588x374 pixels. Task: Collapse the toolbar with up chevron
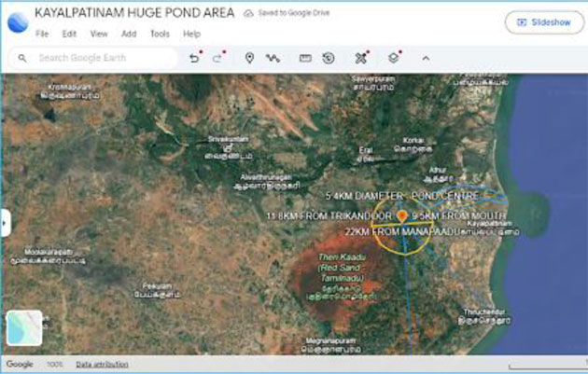pos(426,58)
